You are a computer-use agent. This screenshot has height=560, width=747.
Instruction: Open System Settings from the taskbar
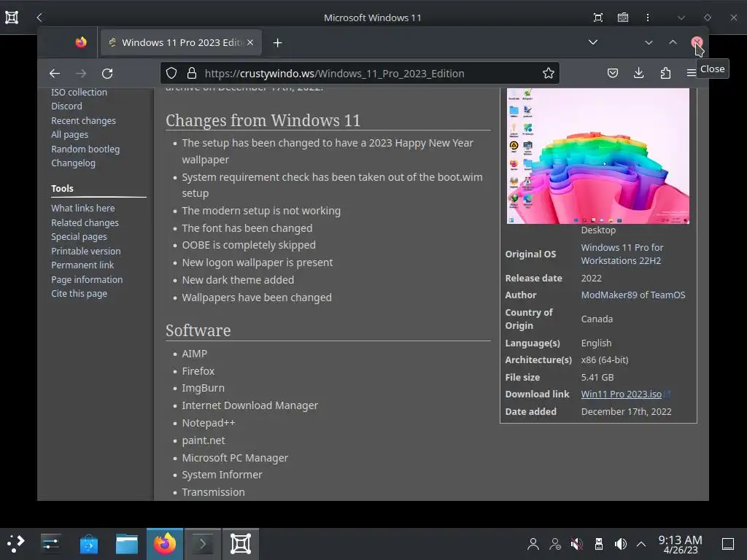pos(50,543)
